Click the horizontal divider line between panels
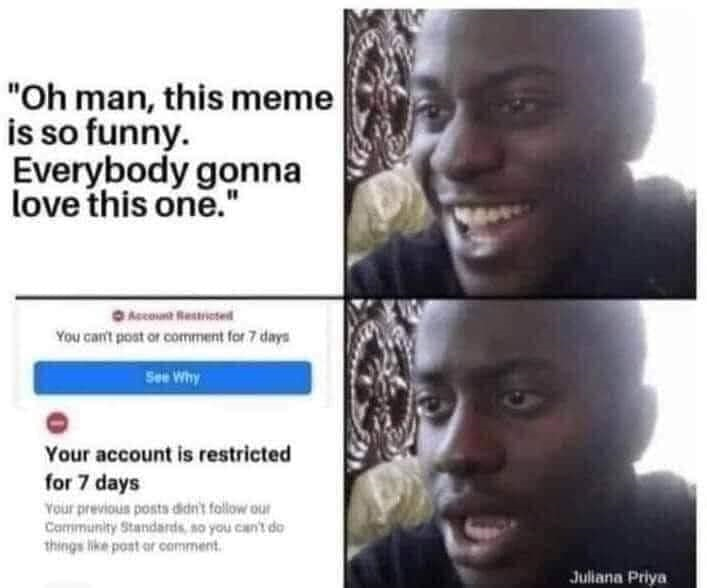 click(x=356, y=298)
